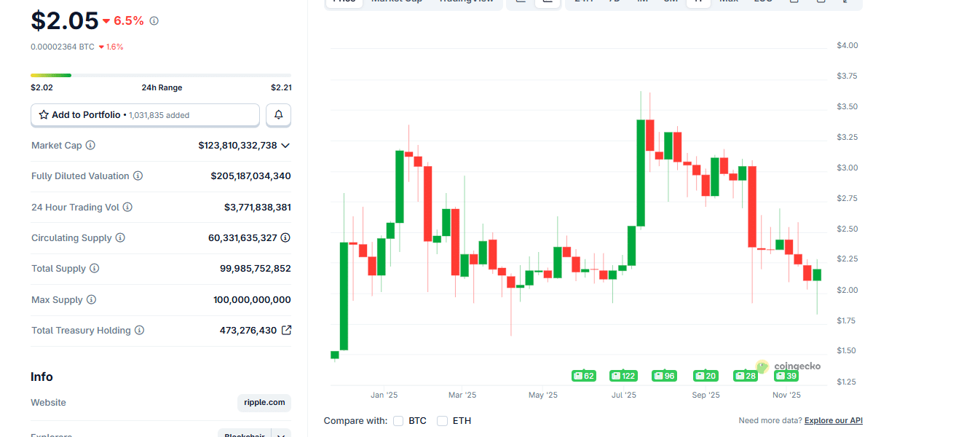Open the news marker labeled 122
The width and height of the screenshot is (980, 437).
623,376
